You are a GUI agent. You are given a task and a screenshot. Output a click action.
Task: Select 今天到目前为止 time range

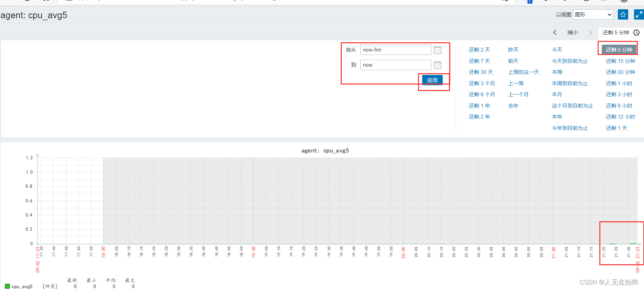tap(570, 61)
